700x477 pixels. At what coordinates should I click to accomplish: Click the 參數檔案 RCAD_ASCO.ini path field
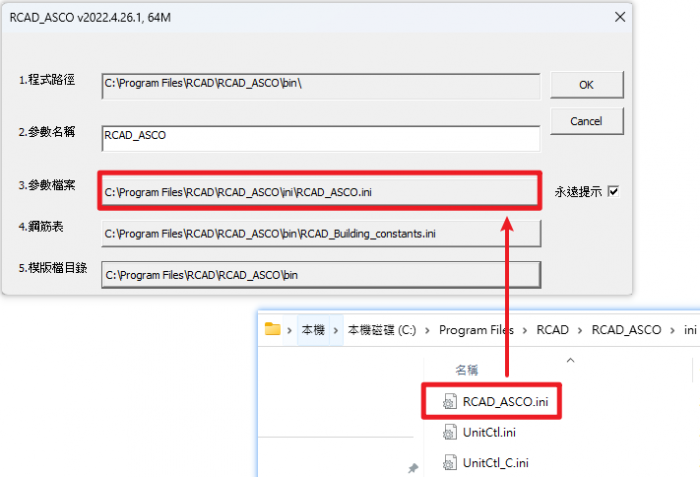click(320, 192)
